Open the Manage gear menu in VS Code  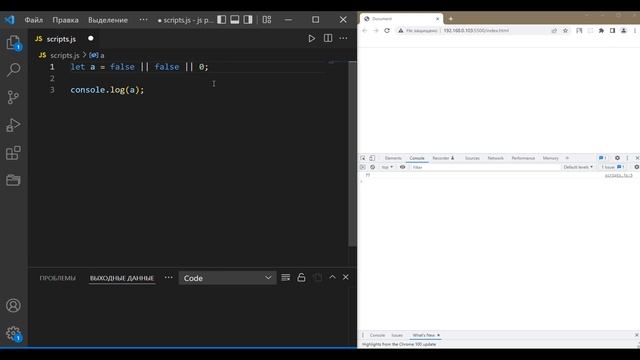pos(13,333)
